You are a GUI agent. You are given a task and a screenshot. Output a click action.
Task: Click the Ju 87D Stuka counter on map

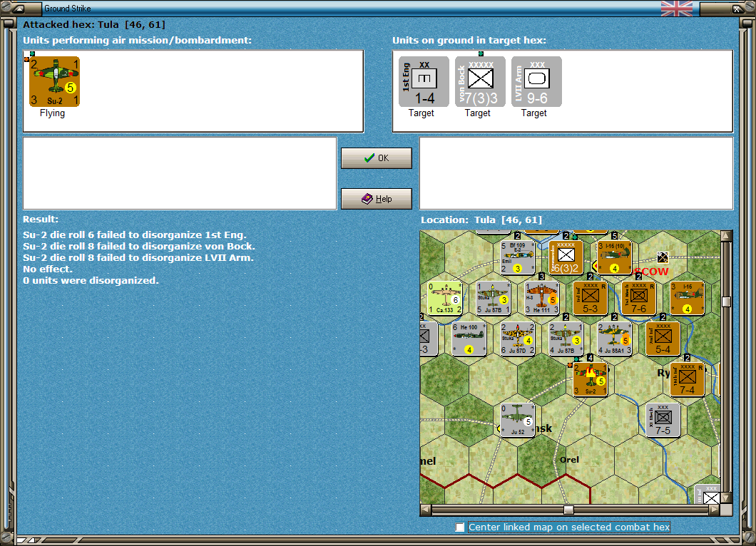[x=517, y=339]
